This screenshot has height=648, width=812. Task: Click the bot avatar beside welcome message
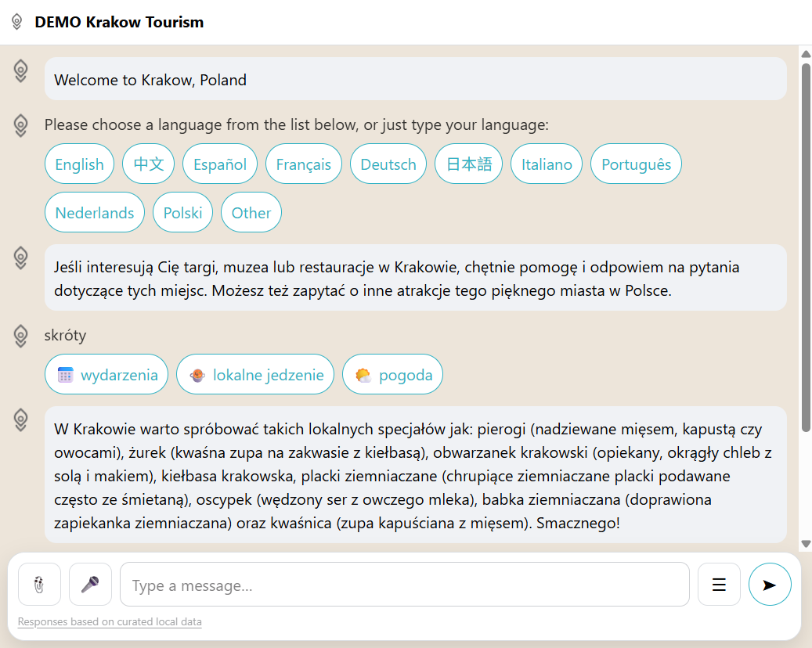21,71
